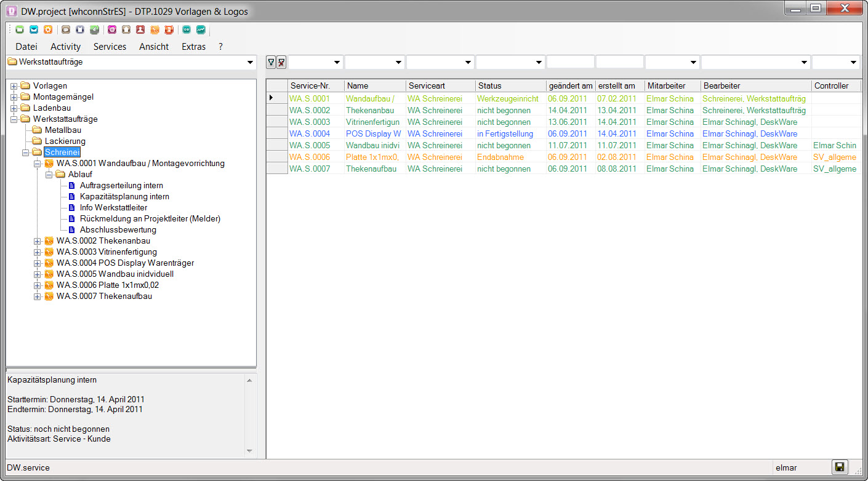This screenshot has height=481, width=868.
Task: Click the green folder toolbar icon
Action: tap(20, 30)
